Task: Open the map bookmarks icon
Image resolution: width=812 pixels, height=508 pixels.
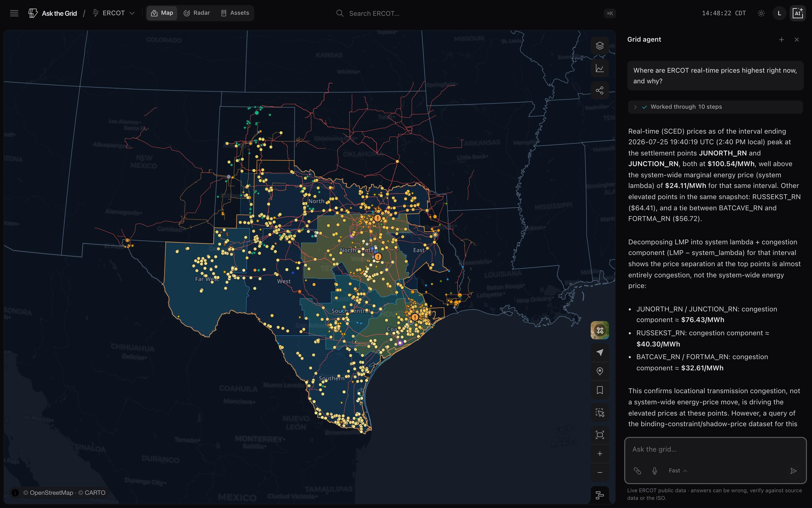Action: (600, 390)
